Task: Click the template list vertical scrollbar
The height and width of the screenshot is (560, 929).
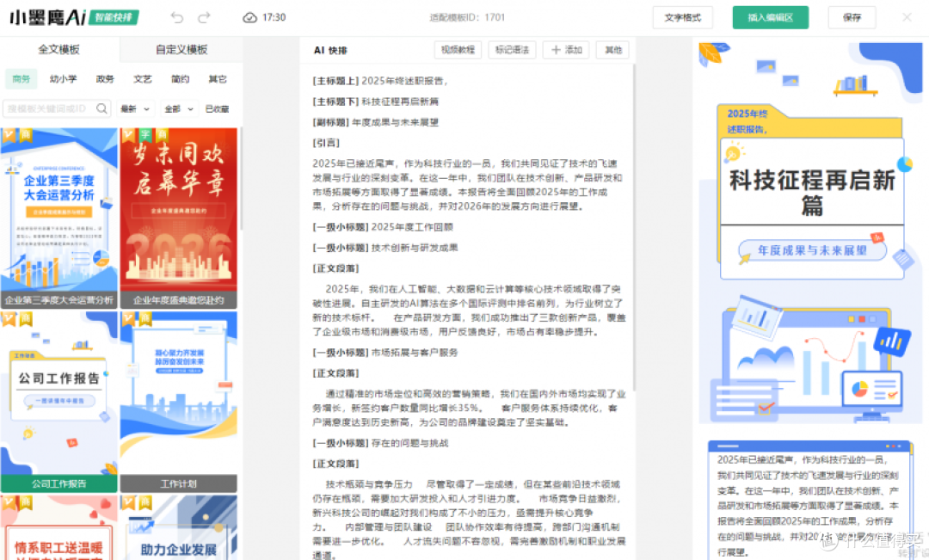Action: tap(241, 178)
